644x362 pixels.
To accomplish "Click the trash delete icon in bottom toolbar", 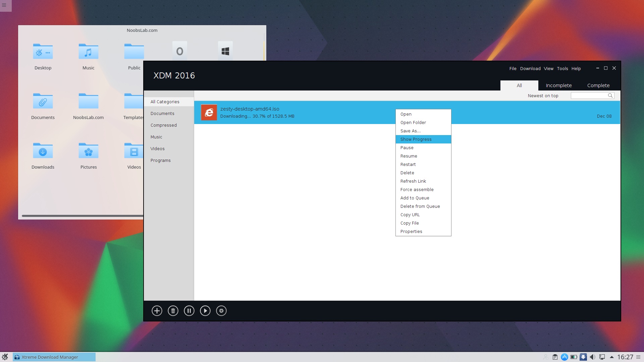I will pyautogui.click(x=173, y=311).
